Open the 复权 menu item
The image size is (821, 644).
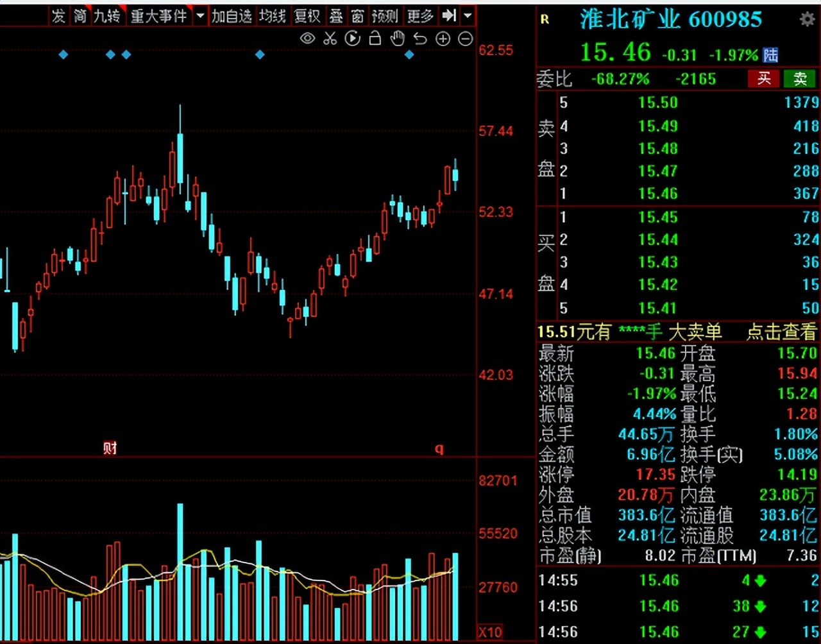pyautogui.click(x=307, y=16)
